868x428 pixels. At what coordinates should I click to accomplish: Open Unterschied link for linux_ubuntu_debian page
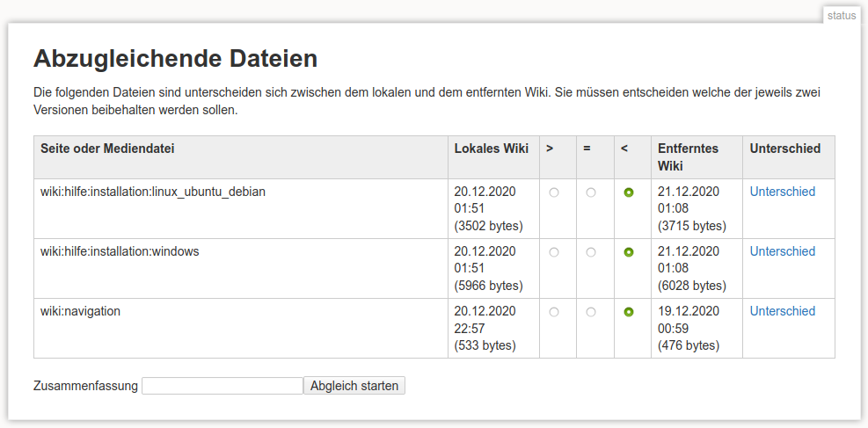[782, 192]
